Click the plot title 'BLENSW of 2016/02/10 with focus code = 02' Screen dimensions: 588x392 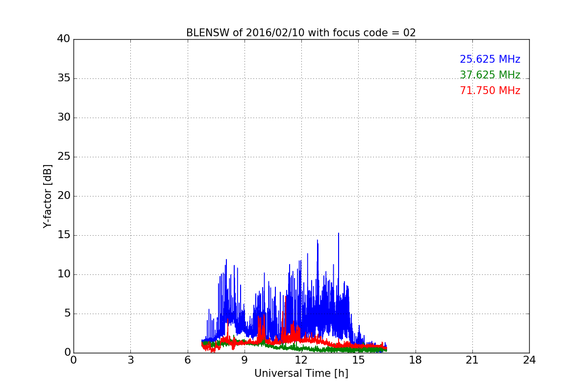301,33
